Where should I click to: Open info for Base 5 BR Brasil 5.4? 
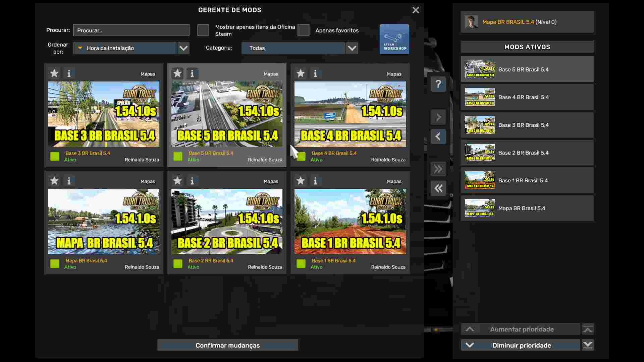point(192,73)
